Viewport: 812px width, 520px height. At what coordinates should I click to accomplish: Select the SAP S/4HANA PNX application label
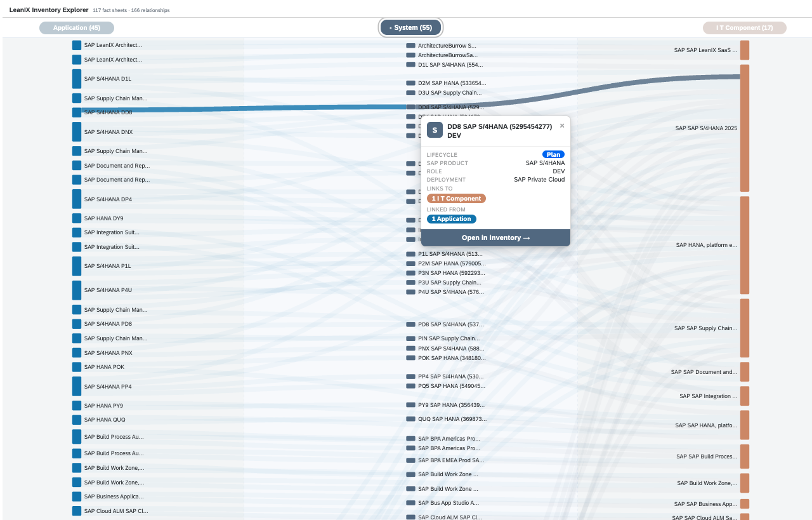click(x=108, y=353)
